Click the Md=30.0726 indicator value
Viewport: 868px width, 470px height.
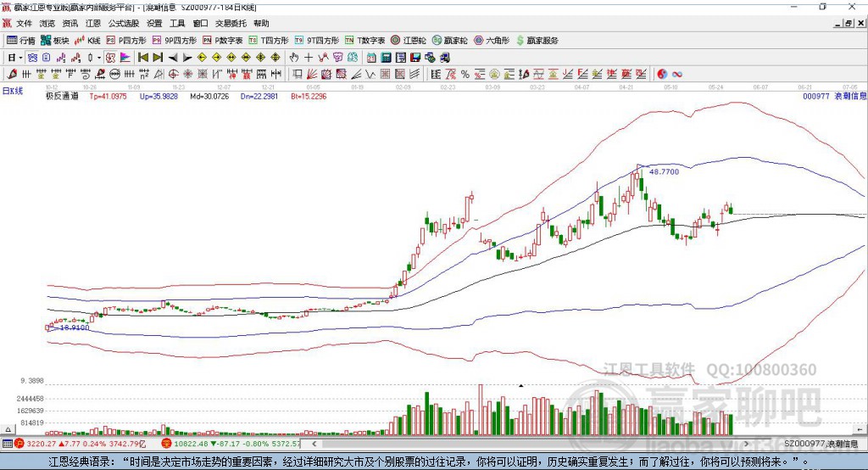[x=209, y=96]
